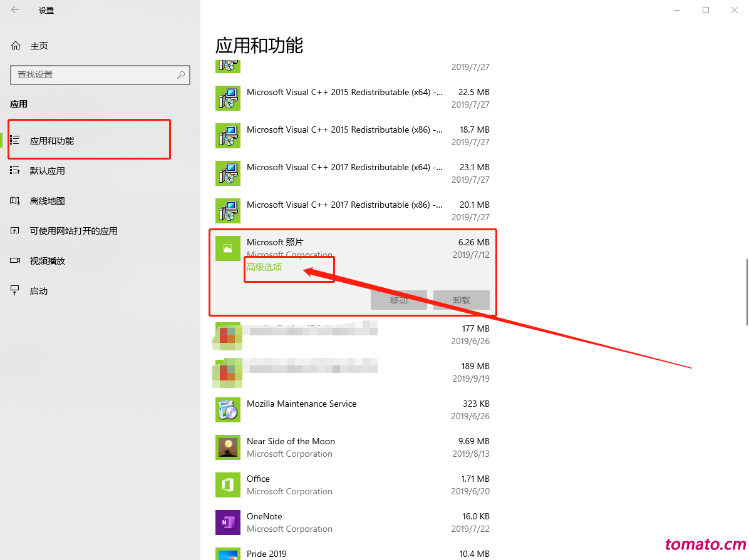Click the 6.26 MB size value
The image size is (749, 560).
(474, 243)
